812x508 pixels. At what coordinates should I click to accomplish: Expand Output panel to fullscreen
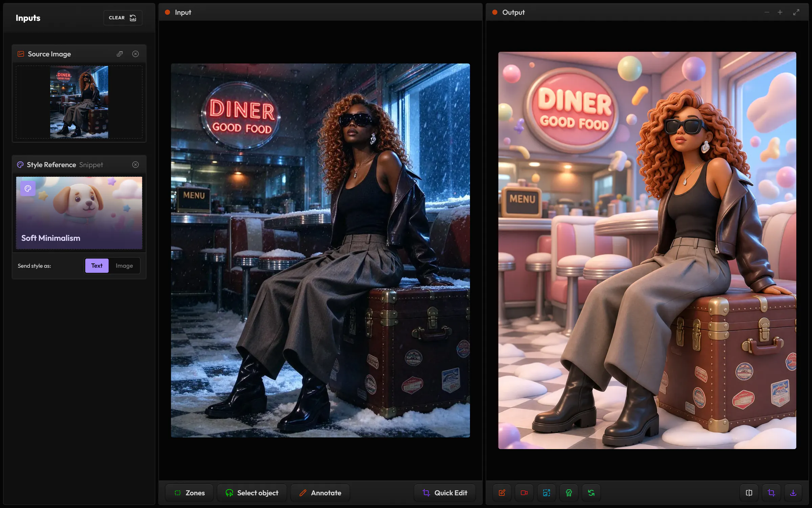pos(796,12)
